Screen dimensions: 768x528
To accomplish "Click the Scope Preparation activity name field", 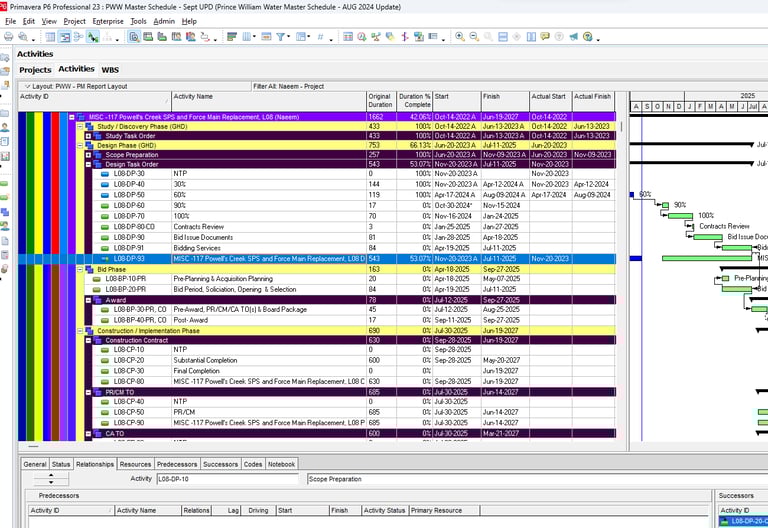I will [537, 479].
